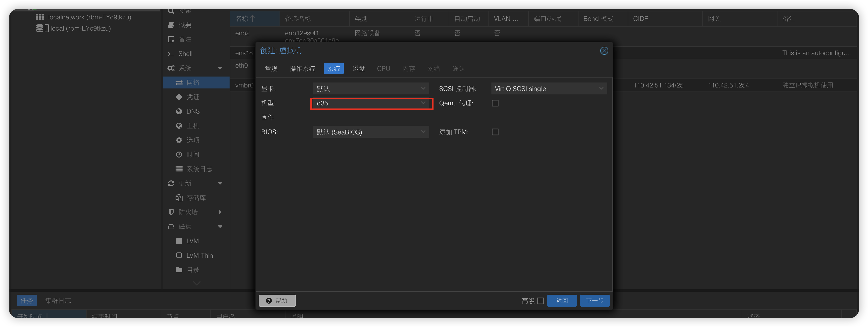Toggle the 高级 advanced checkbox
The width and height of the screenshot is (868, 327).
click(540, 301)
